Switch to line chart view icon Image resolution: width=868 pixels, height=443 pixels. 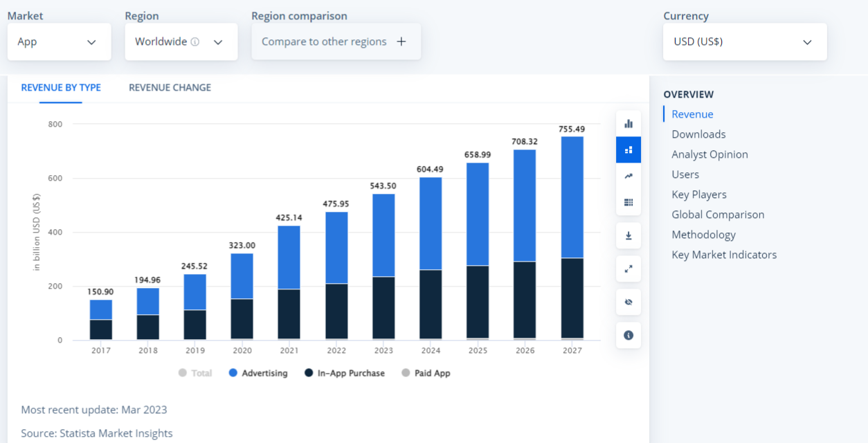[629, 176]
